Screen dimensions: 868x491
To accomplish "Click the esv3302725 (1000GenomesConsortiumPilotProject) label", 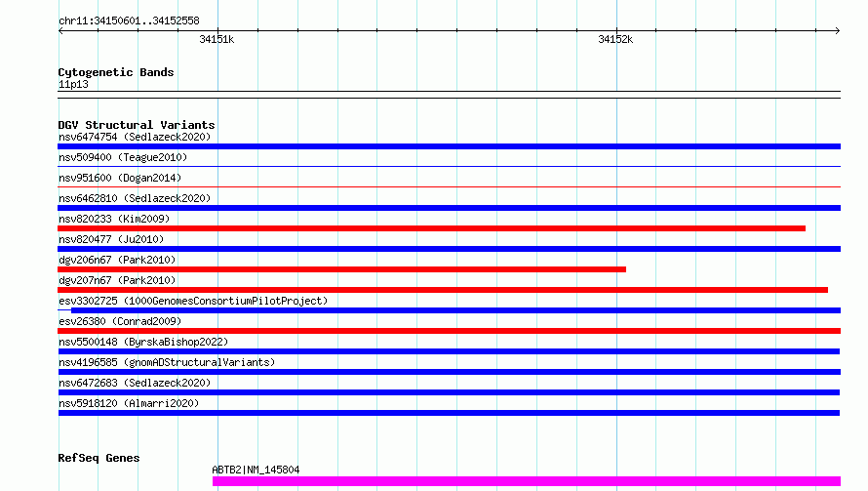I will coord(193,301).
